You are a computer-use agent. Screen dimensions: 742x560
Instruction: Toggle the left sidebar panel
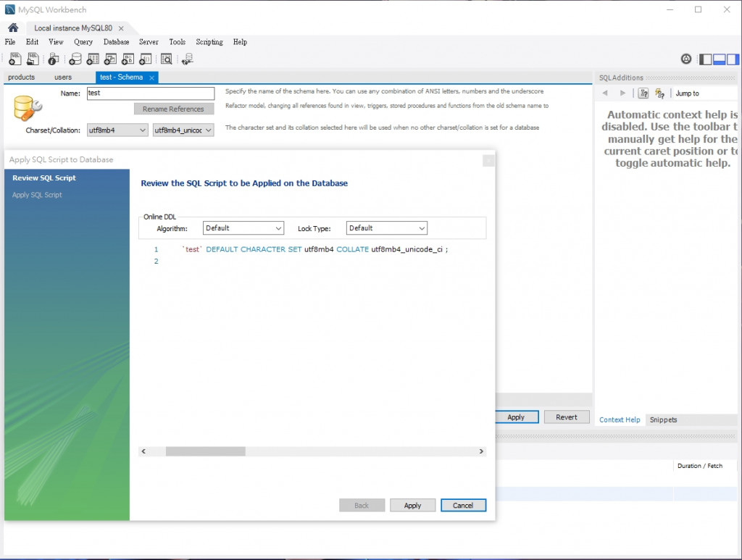(x=706, y=59)
